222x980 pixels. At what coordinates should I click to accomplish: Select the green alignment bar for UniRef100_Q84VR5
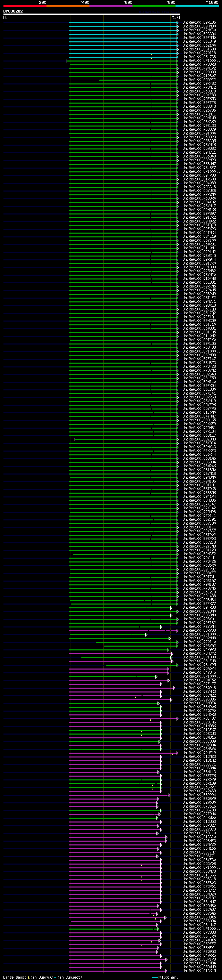point(142,665)
